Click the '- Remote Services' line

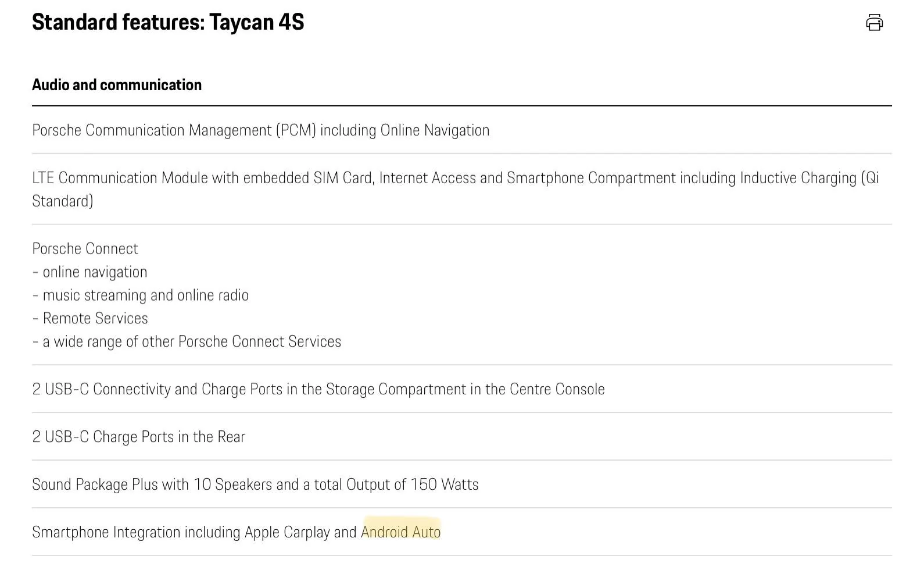coord(90,319)
